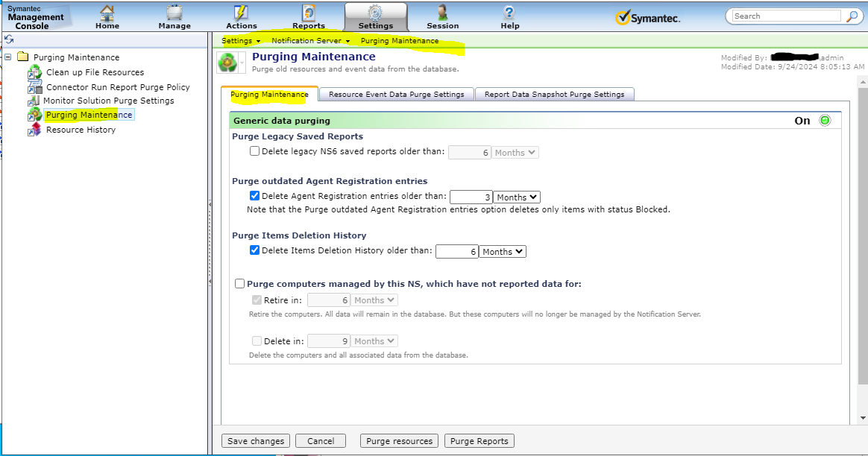Click the Purge resources button
The image size is (868, 456).
[400, 441]
